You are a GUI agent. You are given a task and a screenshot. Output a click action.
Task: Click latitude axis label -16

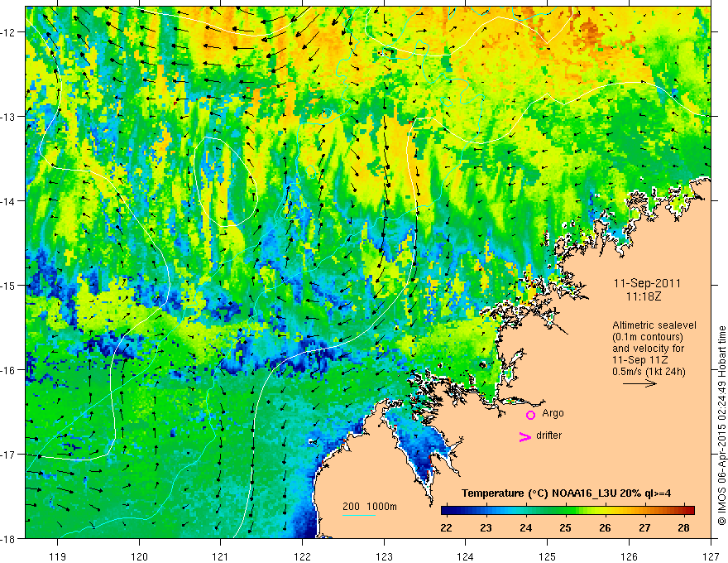point(9,370)
